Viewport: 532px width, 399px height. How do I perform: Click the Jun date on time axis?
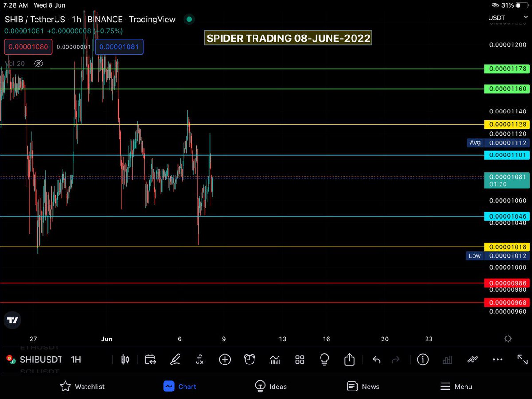(x=106, y=339)
